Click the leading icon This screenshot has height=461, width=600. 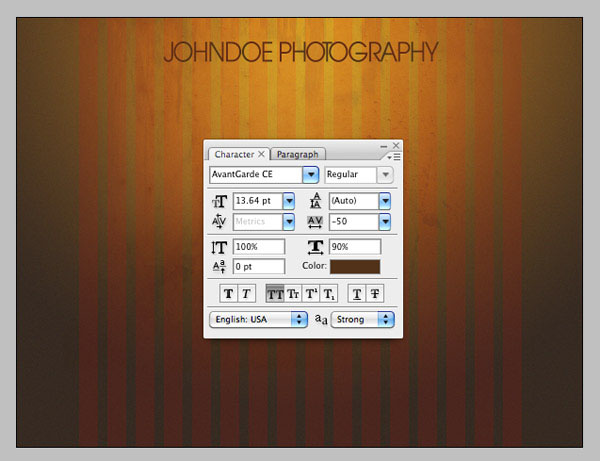pos(315,201)
